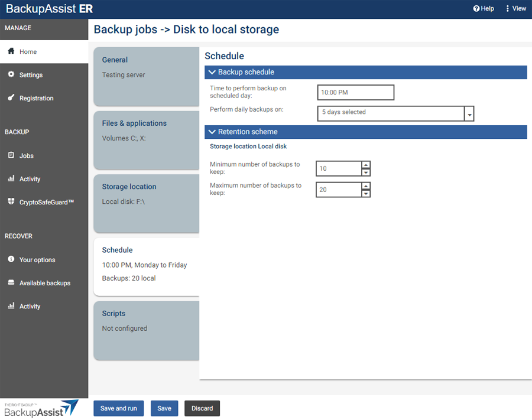The width and height of the screenshot is (532, 420).
Task: Select the Files & applications card
Action: click(147, 139)
